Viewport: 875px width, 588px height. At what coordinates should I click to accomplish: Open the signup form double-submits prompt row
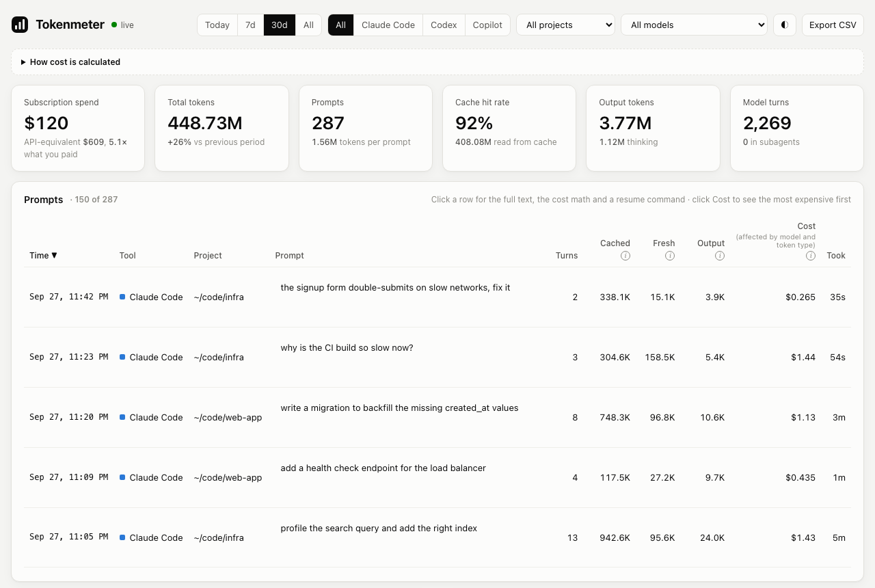pyautogui.click(x=437, y=297)
